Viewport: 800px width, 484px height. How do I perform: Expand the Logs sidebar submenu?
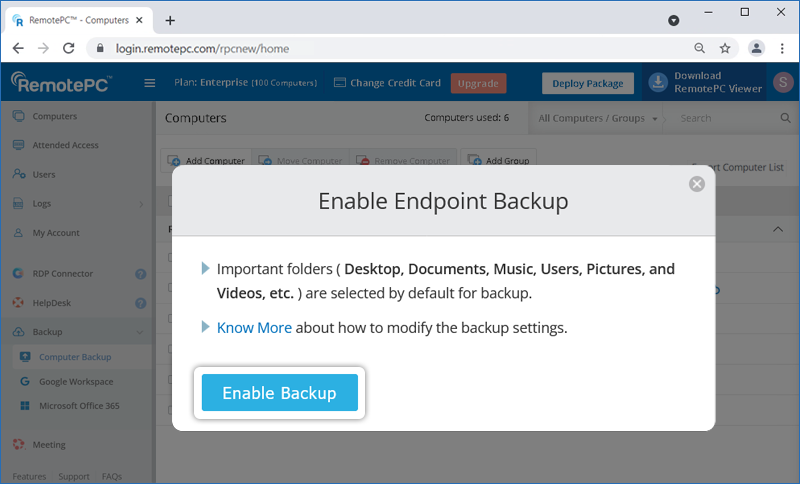(140, 204)
